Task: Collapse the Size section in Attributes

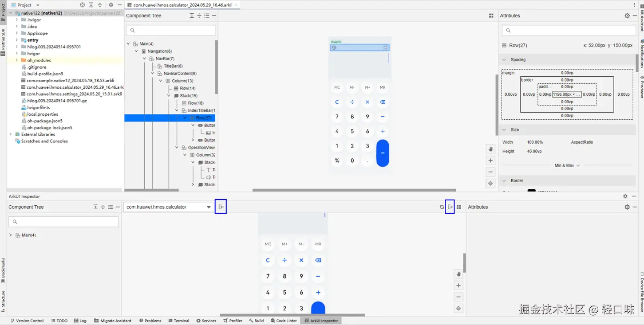Action: point(504,130)
